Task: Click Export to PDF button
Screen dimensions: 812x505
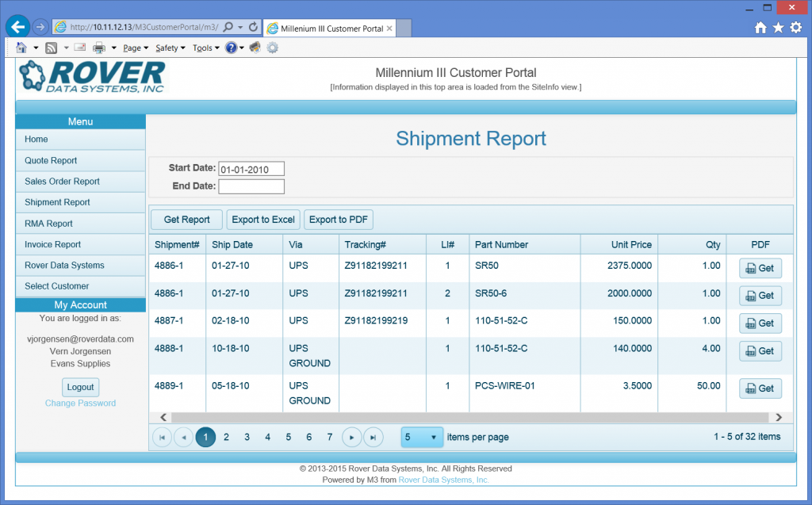Action: coord(338,220)
